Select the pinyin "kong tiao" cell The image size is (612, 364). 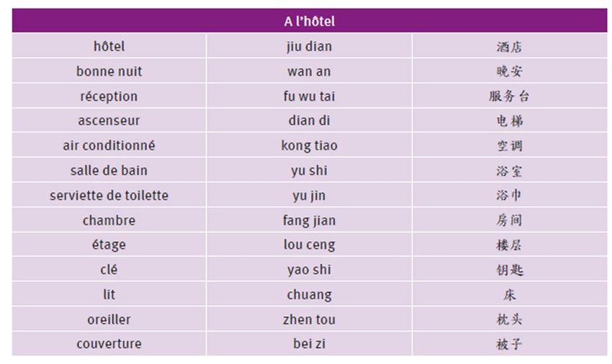[309, 145]
